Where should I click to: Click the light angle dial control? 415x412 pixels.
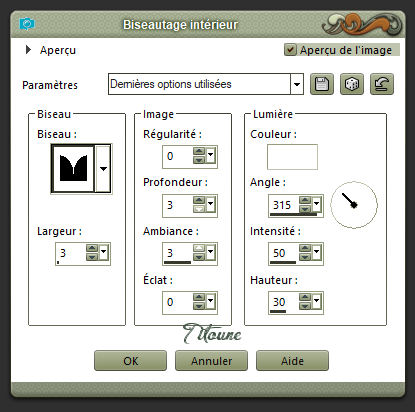coord(354,205)
